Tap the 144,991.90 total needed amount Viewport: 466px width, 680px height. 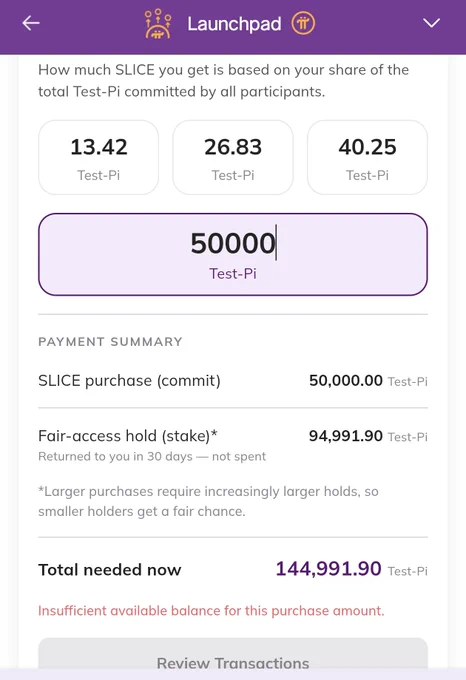[x=352, y=569]
